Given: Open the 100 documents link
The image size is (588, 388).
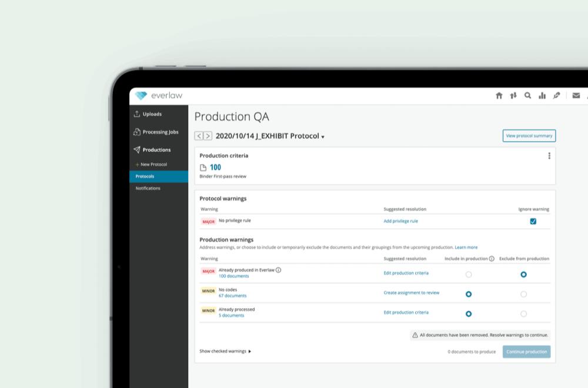Looking at the screenshot, I should coord(233,276).
